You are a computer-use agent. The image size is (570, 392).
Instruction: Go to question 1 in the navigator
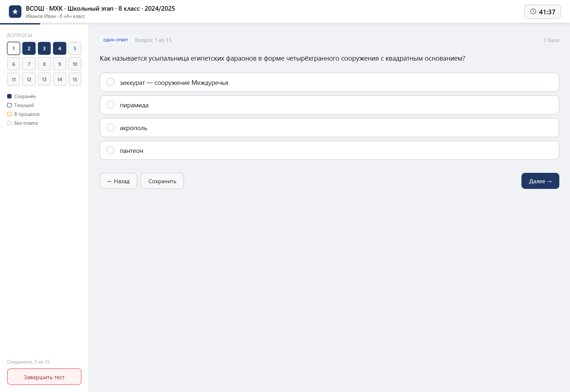(x=14, y=48)
